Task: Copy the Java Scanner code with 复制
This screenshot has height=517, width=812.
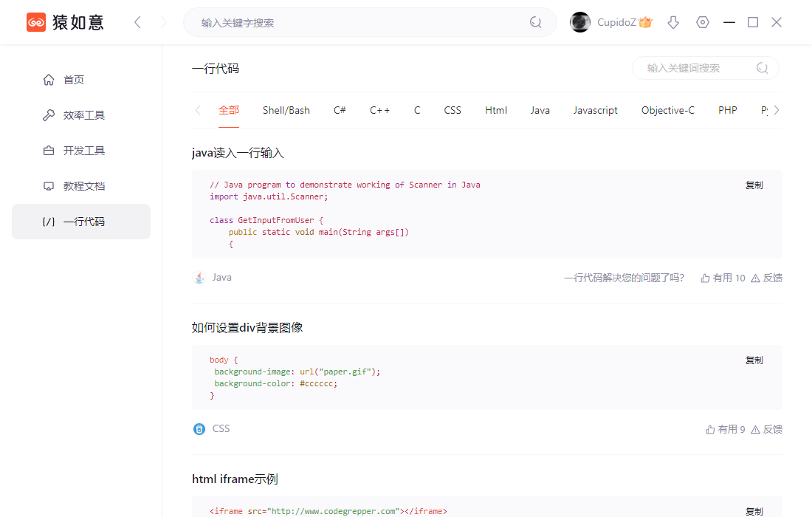Action: (754, 185)
